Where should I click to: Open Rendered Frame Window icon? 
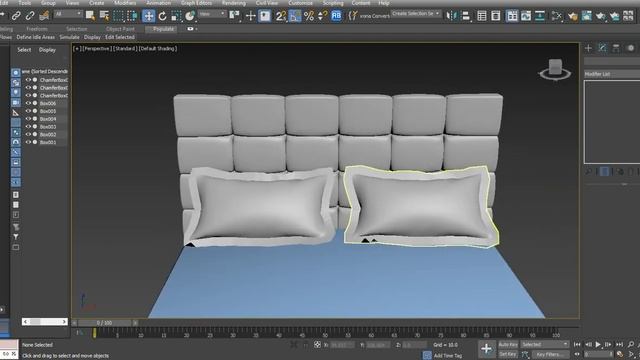click(587, 16)
